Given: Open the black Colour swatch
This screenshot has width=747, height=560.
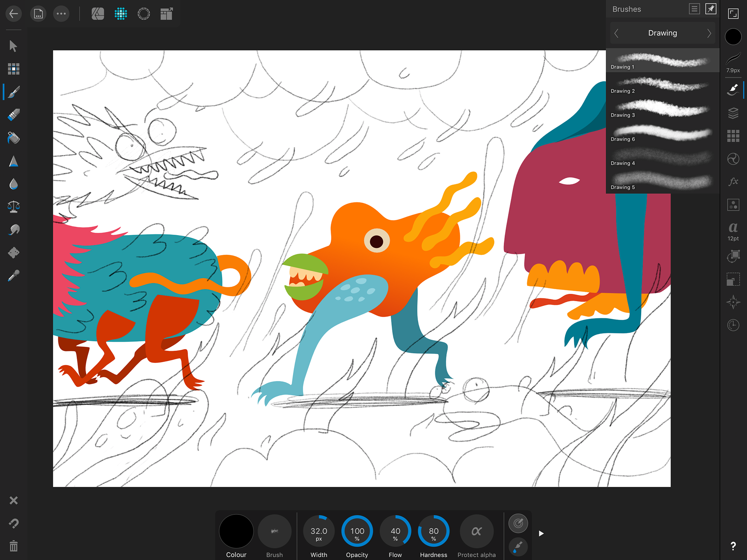Looking at the screenshot, I should (236, 532).
